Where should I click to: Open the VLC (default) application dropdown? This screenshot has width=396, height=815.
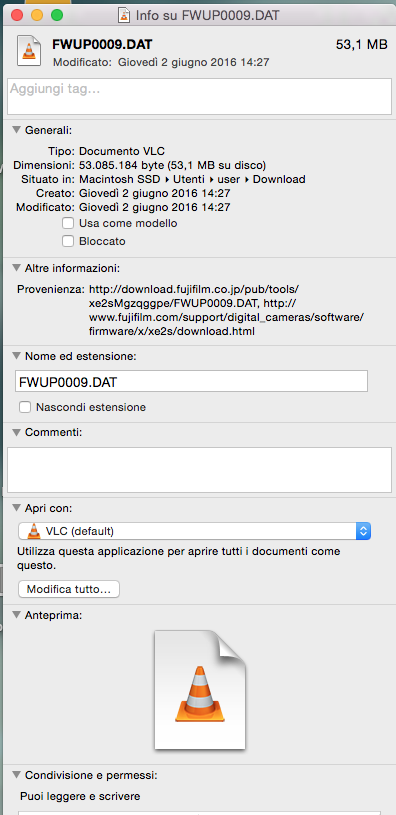[x=194, y=531]
